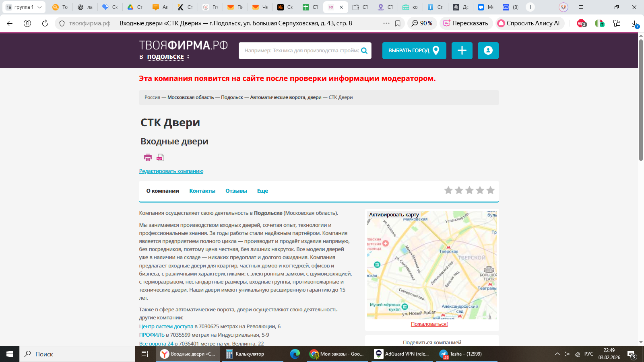Open the browser hamburger menu
Viewport: 644px width, 362px height.
click(581, 7)
